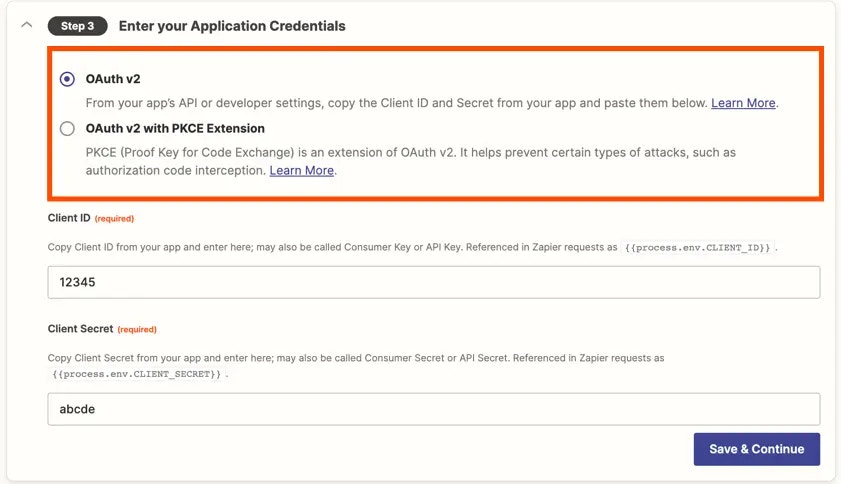
Task: Click the {{process.env.CLIENT_SECRET}} code text
Action: click(136, 374)
